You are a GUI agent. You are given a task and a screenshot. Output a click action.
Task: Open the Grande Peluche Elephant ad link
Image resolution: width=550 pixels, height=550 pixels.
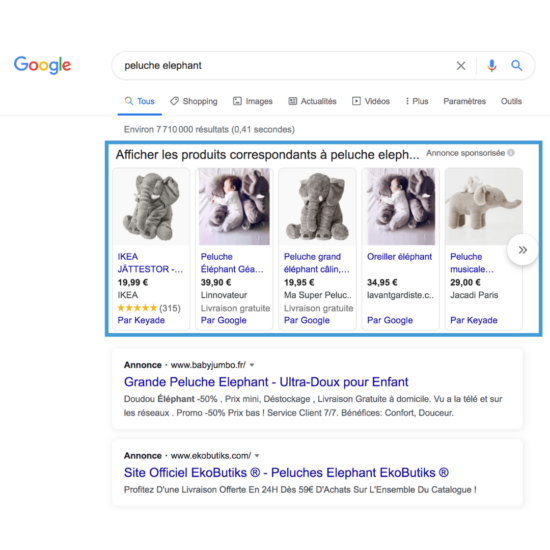tap(266, 382)
